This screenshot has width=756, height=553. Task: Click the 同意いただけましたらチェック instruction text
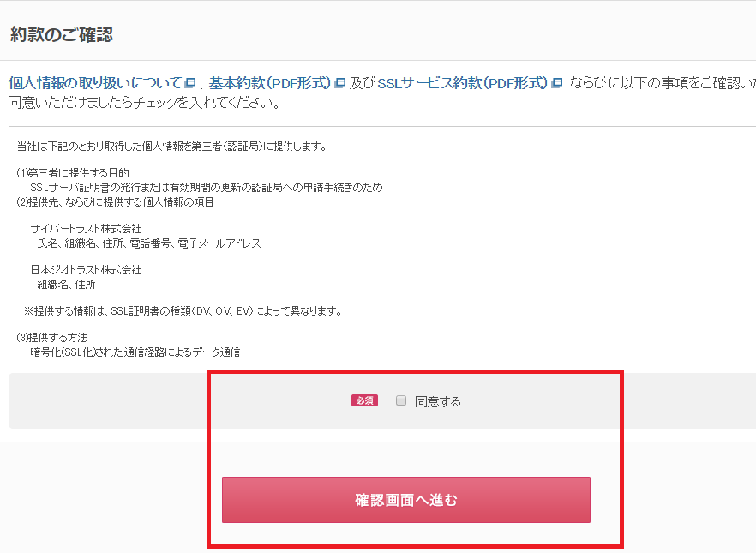(x=144, y=103)
